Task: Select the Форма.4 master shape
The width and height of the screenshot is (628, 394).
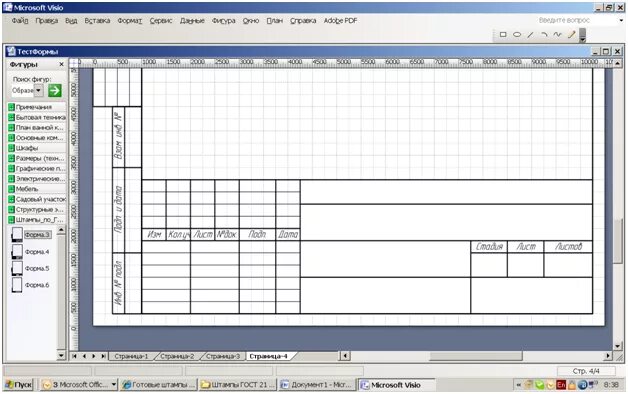Action: (x=30, y=252)
